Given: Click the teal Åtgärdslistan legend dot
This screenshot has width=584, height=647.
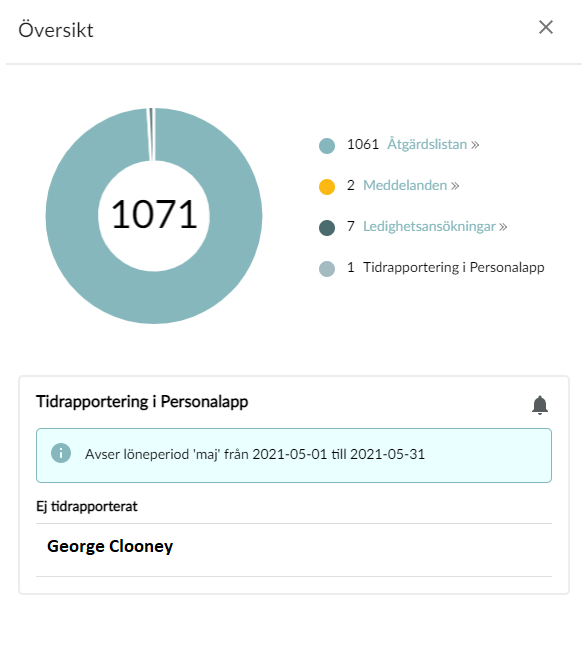Looking at the screenshot, I should [327, 146].
